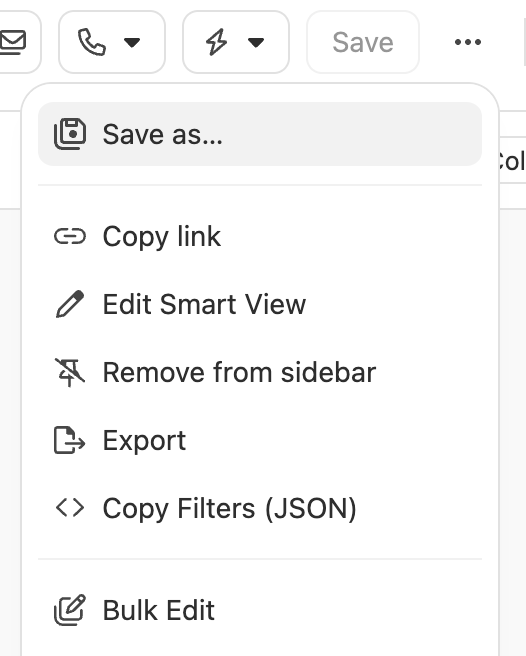Open Edit Smart View

tap(260, 304)
